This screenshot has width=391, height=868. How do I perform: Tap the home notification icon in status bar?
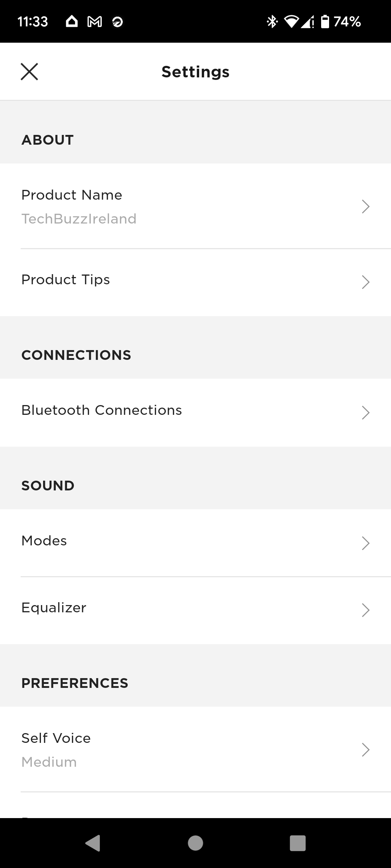72,22
